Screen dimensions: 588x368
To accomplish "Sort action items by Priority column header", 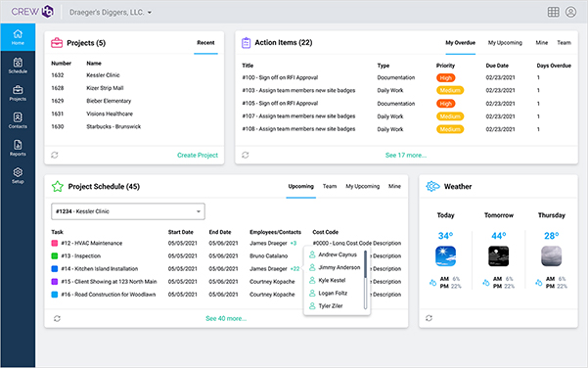I will pyautogui.click(x=445, y=66).
